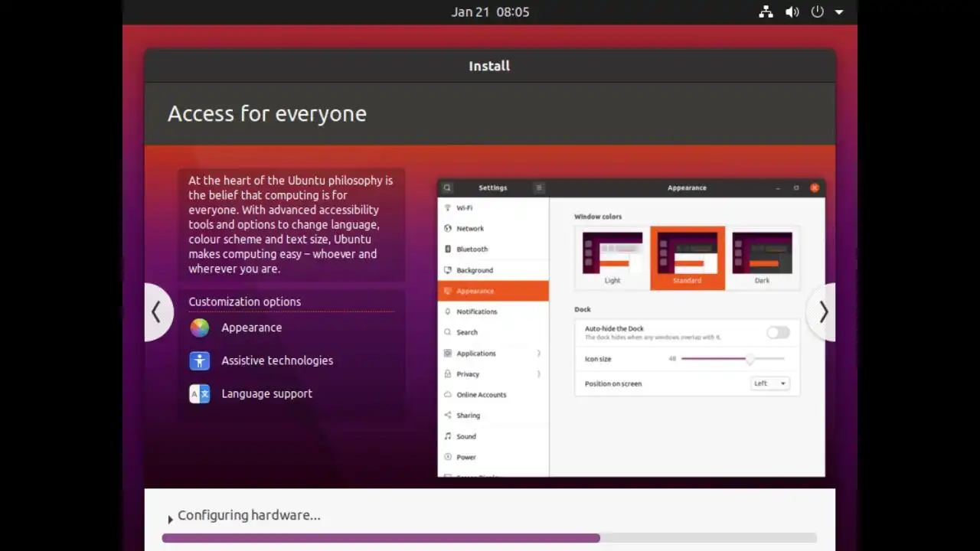Select Wi-Fi in the Settings sidebar
The height and width of the screenshot is (551, 980).
(x=493, y=207)
